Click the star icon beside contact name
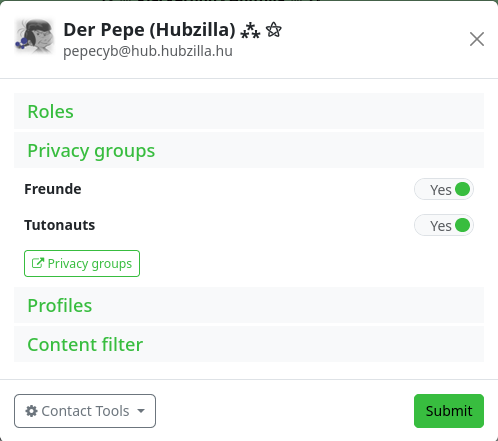Screen dimensions: 498x441 (274, 30)
